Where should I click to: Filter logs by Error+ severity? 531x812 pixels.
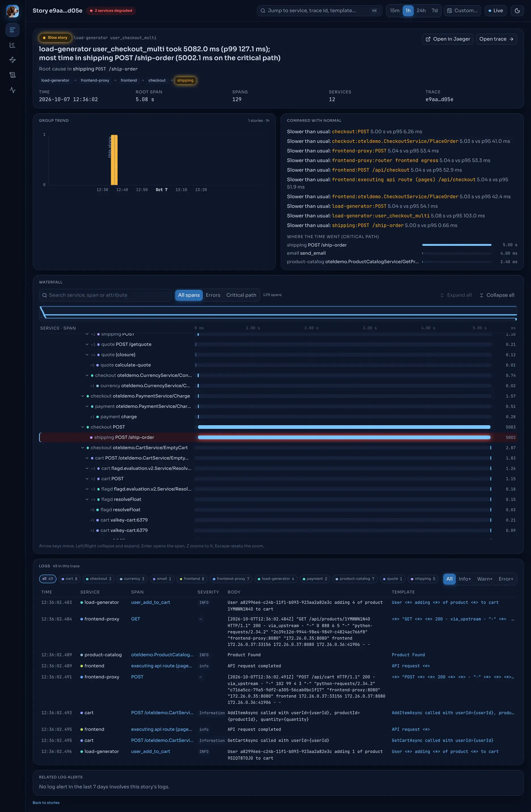click(506, 579)
